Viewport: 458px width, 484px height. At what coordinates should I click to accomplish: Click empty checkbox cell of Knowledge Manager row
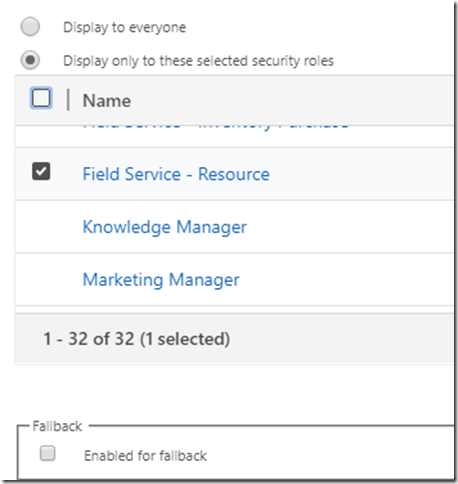(41, 227)
